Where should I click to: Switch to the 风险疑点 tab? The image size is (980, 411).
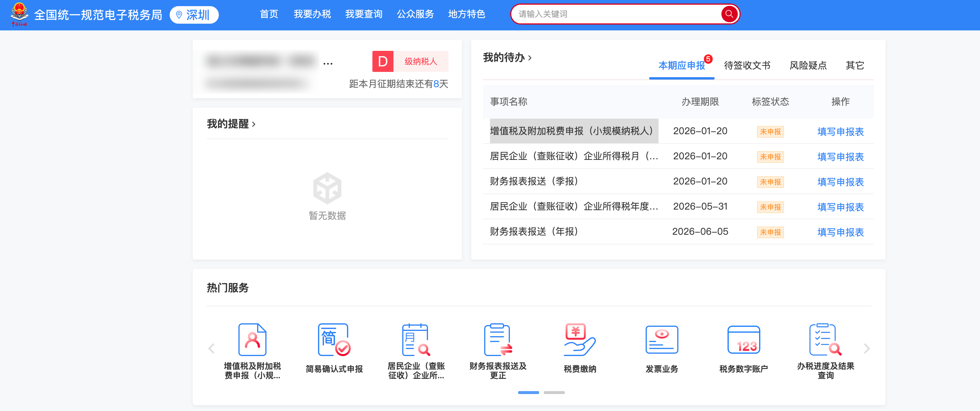pyautogui.click(x=808, y=65)
